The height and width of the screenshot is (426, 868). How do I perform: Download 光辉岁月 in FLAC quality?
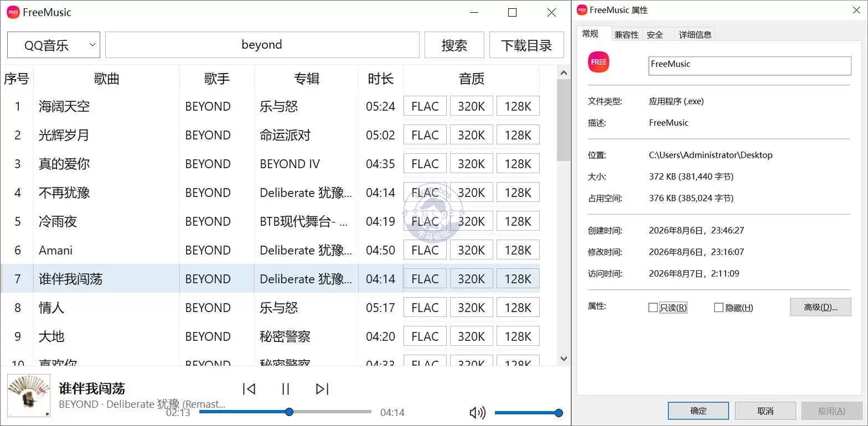[x=425, y=135]
